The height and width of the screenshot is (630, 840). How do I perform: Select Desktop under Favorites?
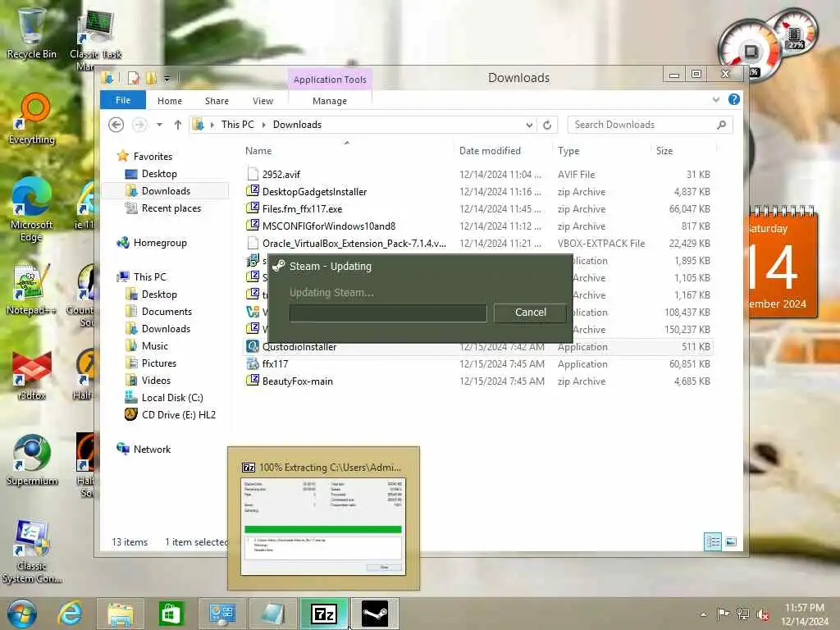pyautogui.click(x=159, y=174)
